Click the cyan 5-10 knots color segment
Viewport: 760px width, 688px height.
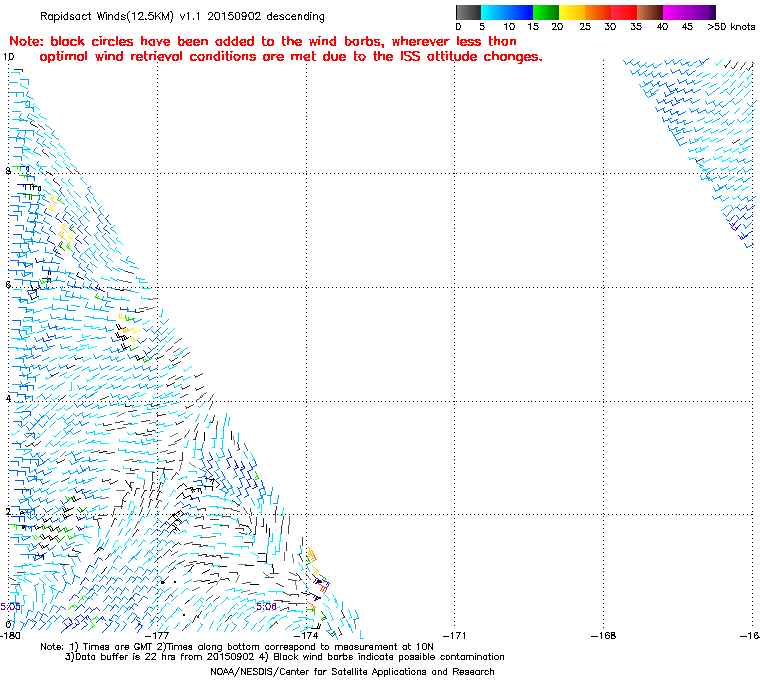point(494,12)
